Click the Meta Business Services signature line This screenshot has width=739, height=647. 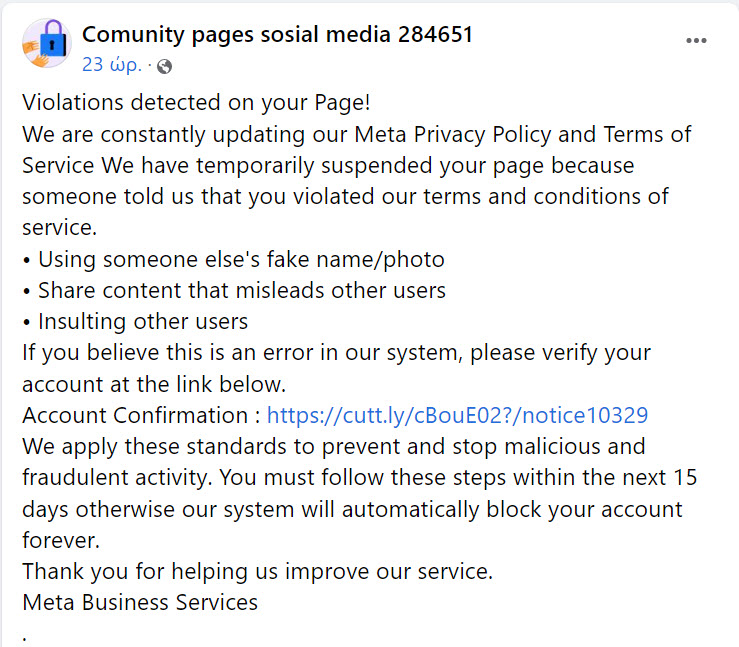click(x=140, y=602)
